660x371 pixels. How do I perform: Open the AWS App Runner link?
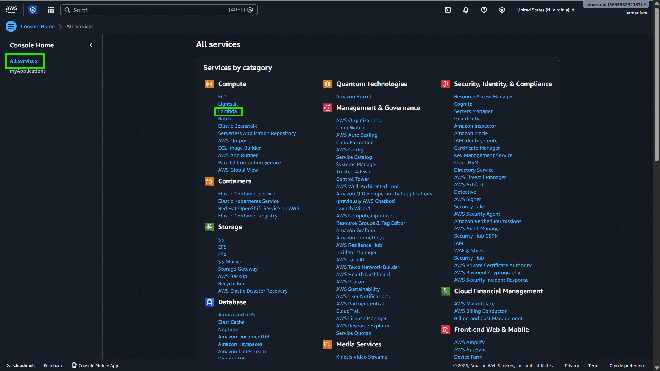click(x=238, y=155)
